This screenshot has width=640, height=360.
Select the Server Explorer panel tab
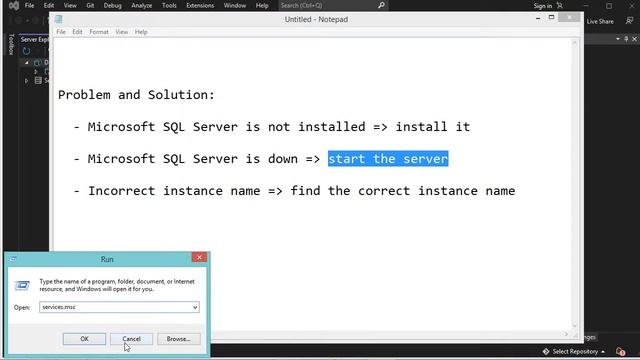(35, 40)
